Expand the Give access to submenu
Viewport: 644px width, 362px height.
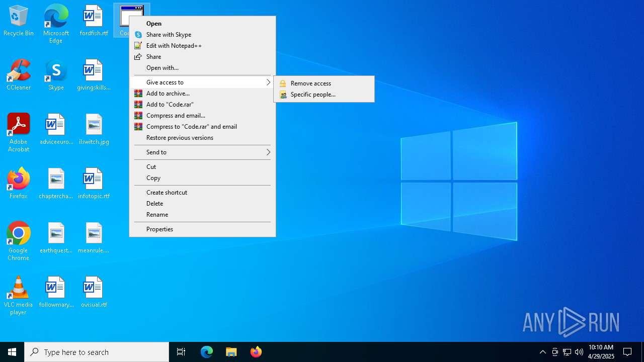(203, 82)
